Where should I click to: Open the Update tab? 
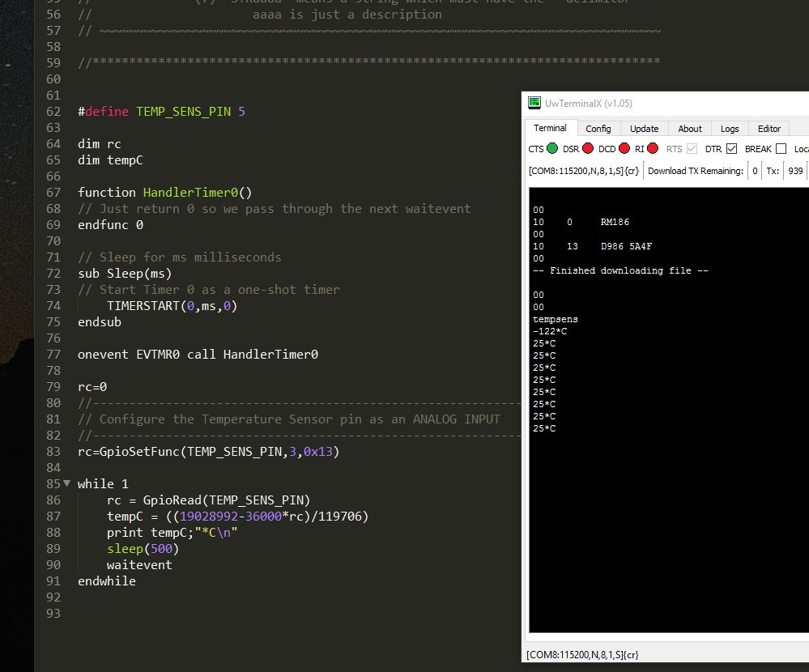(644, 129)
